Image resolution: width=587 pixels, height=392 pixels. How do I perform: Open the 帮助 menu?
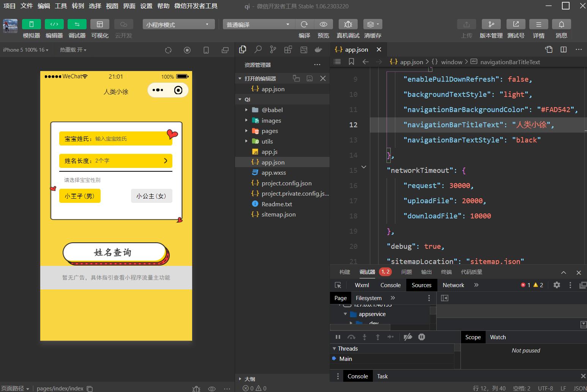[163, 6]
